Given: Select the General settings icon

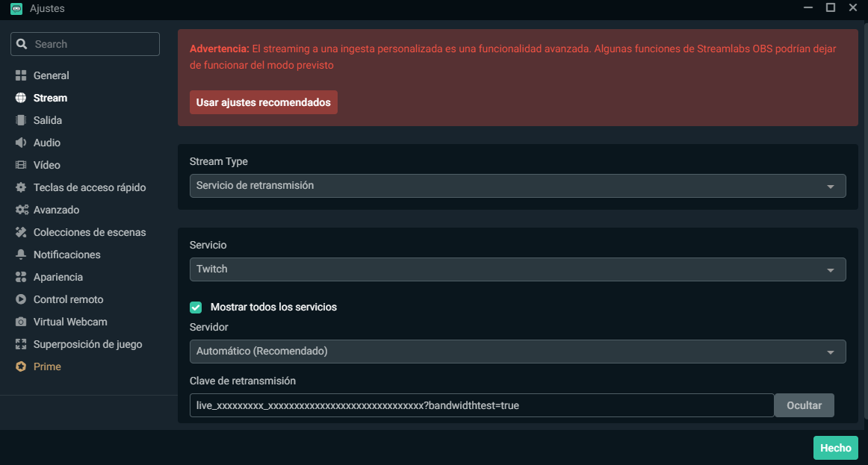Looking at the screenshot, I should point(21,75).
